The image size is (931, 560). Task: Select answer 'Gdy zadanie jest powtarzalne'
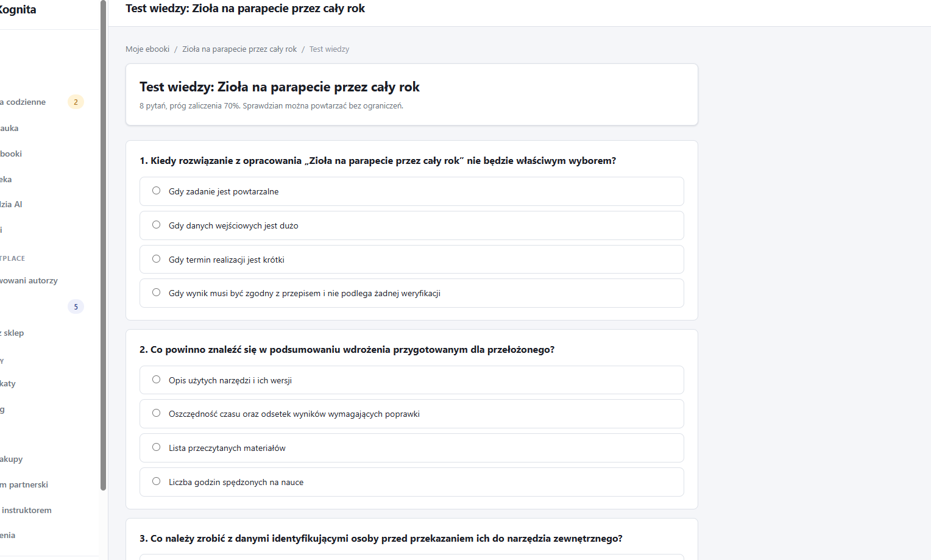click(x=411, y=191)
